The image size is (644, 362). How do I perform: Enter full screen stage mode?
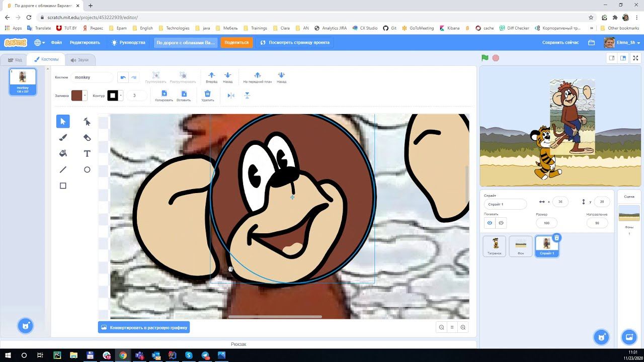tap(636, 58)
